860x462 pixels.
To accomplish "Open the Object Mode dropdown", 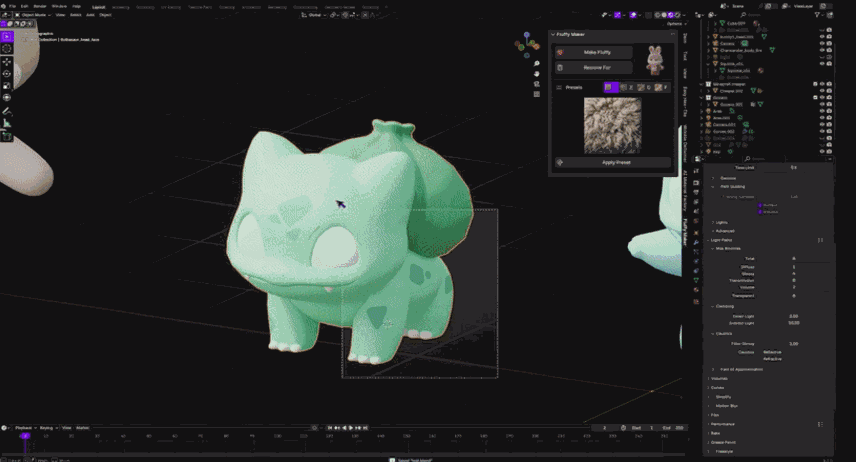I will point(32,15).
